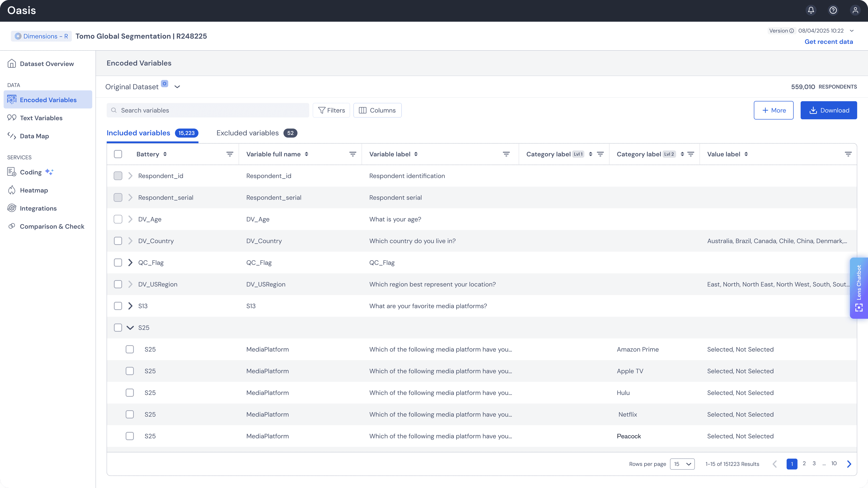Click the Dimensions - R source tag
Viewport: 868px width, 488px height.
tap(41, 36)
